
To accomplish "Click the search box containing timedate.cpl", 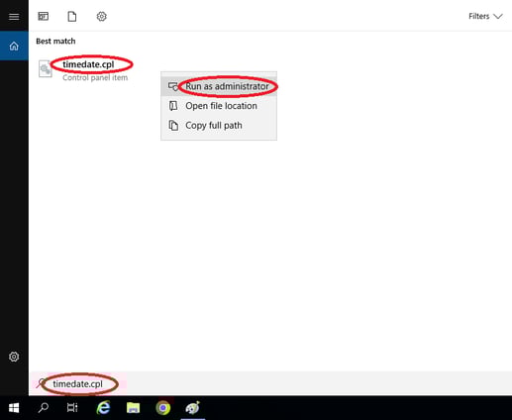I will coord(270,383).
